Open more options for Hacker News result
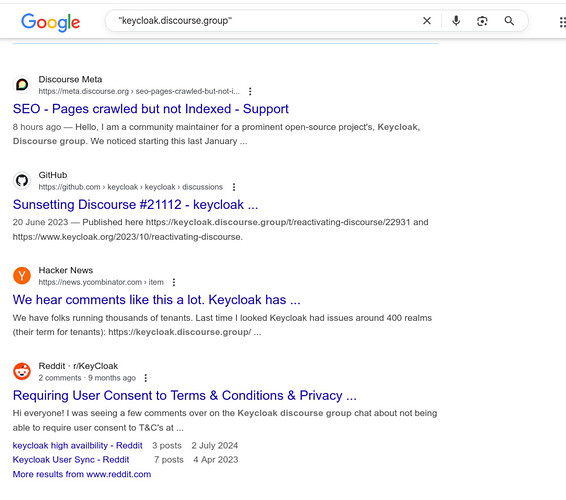566x500 pixels. click(x=174, y=282)
